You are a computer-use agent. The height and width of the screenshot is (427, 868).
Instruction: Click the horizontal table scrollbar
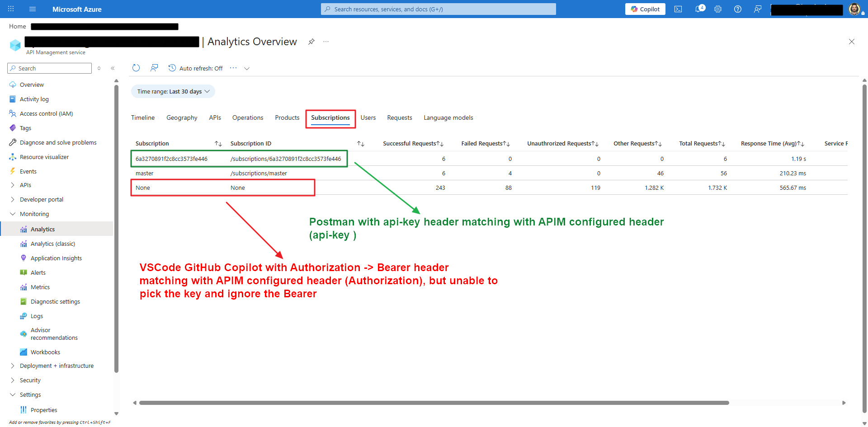coord(434,403)
